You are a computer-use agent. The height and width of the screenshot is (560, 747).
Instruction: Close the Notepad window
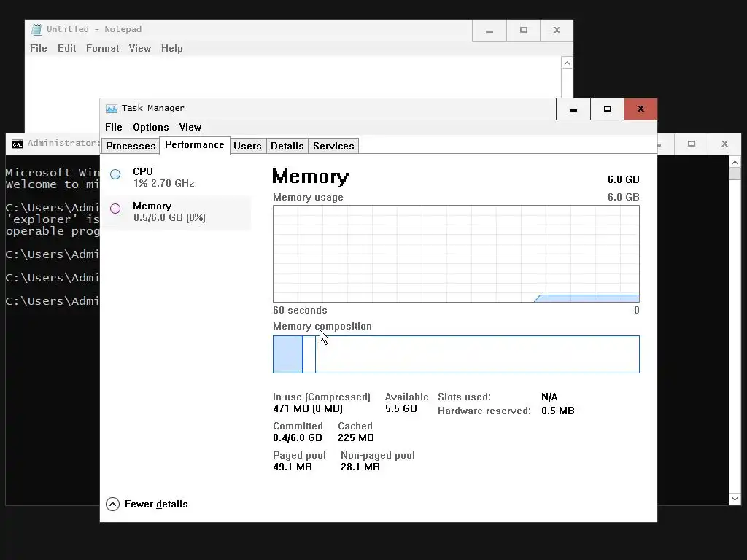coord(557,30)
